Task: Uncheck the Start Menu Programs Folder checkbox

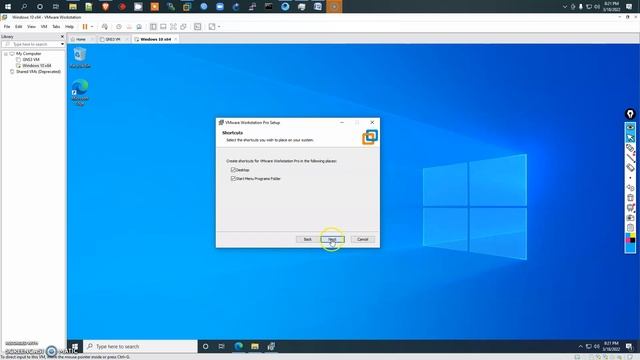Action: coord(233,178)
